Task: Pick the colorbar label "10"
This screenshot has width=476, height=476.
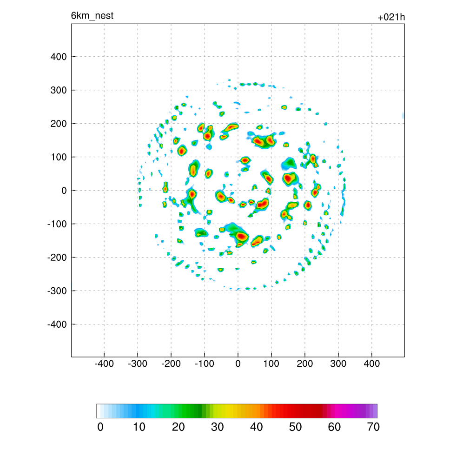Action: 139,427
